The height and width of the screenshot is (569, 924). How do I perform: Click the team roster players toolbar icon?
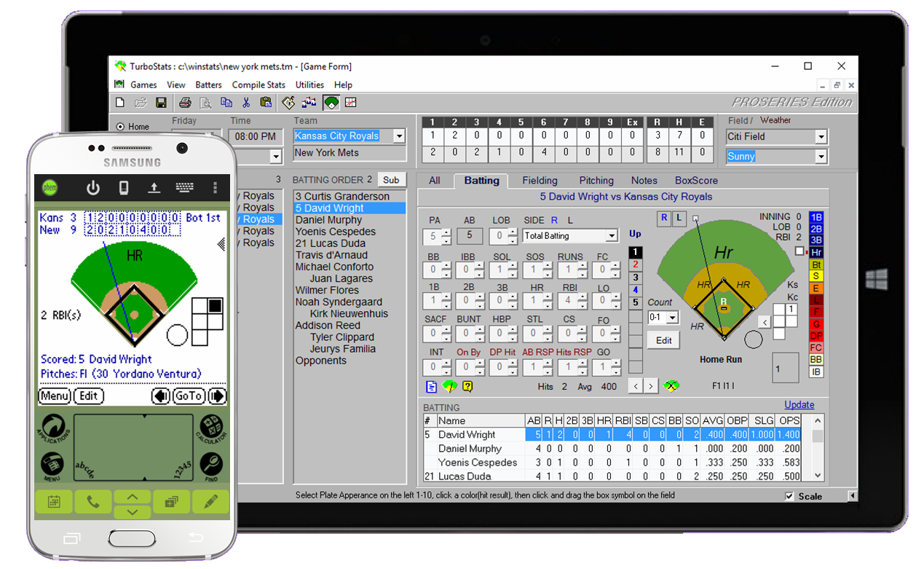pos(309,103)
